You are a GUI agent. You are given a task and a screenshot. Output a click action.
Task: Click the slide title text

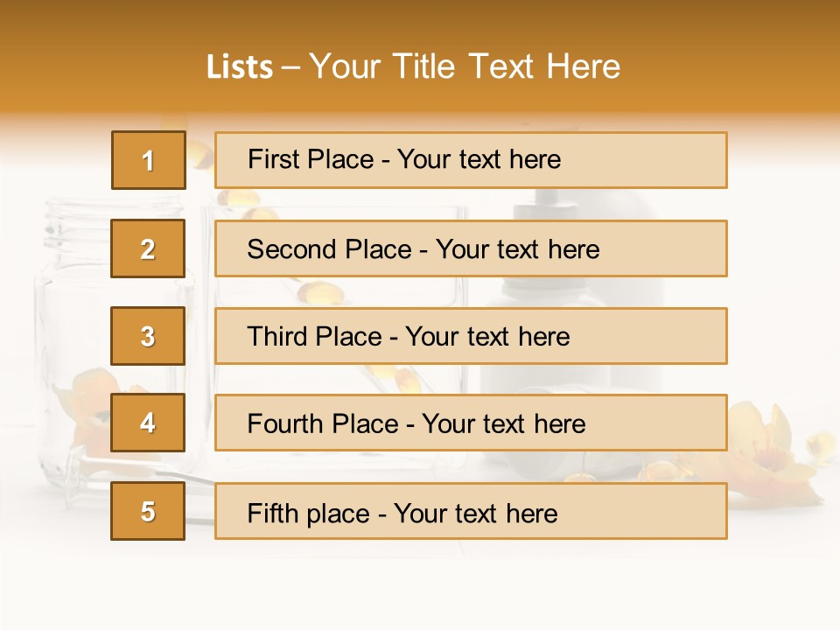coord(413,67)
